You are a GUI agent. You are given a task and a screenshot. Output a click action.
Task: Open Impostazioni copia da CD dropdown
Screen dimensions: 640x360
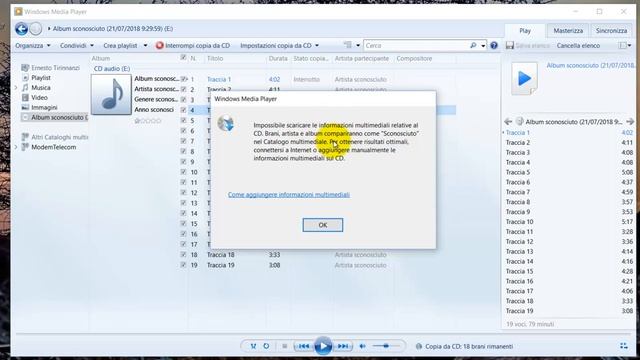pyautogui.click(x=280, y=45)
